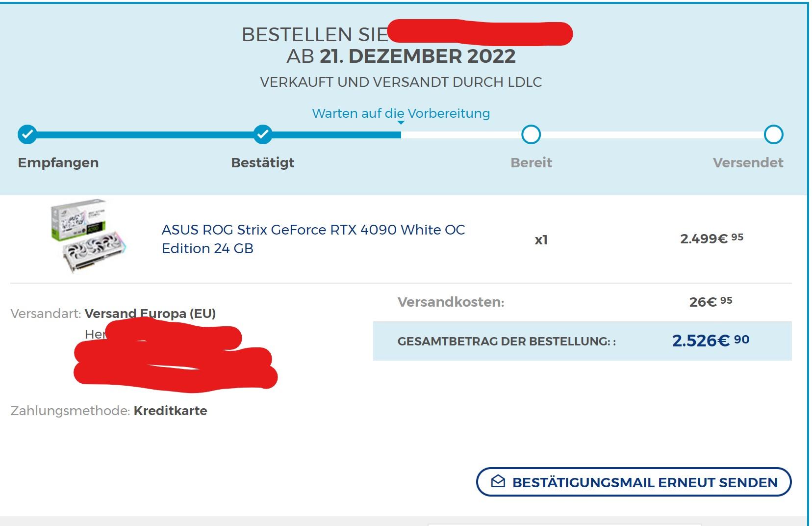
Task: Click the Bereit step label
Action: [531, 163]
